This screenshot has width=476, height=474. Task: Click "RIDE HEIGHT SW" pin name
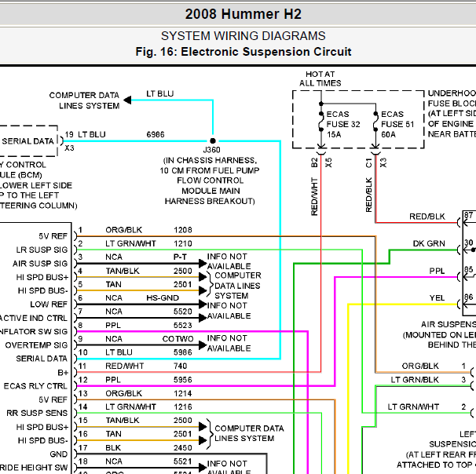pos(34,468)
